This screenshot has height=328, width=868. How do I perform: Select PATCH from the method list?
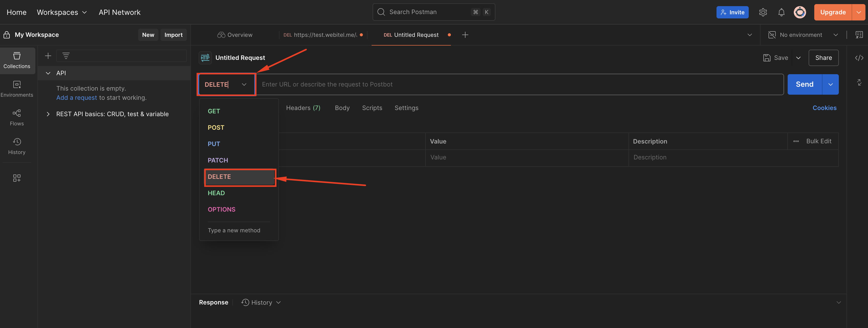tap(239, 160)
